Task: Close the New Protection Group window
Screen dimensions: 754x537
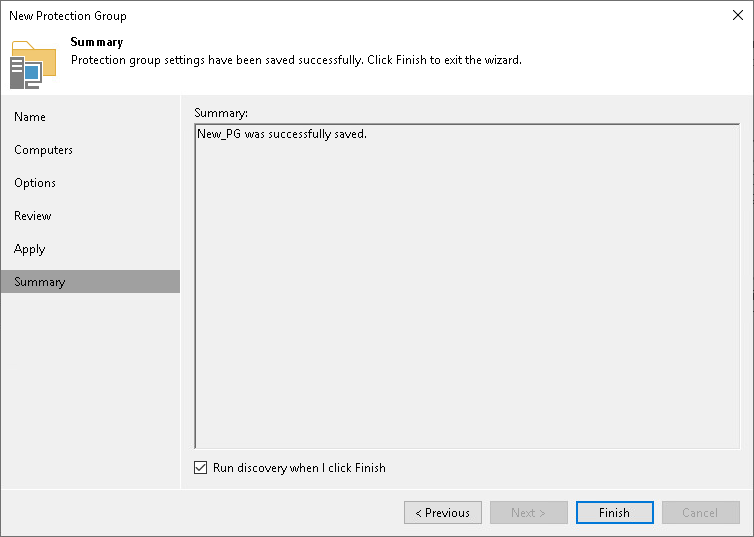Action: tap(736, 15)
